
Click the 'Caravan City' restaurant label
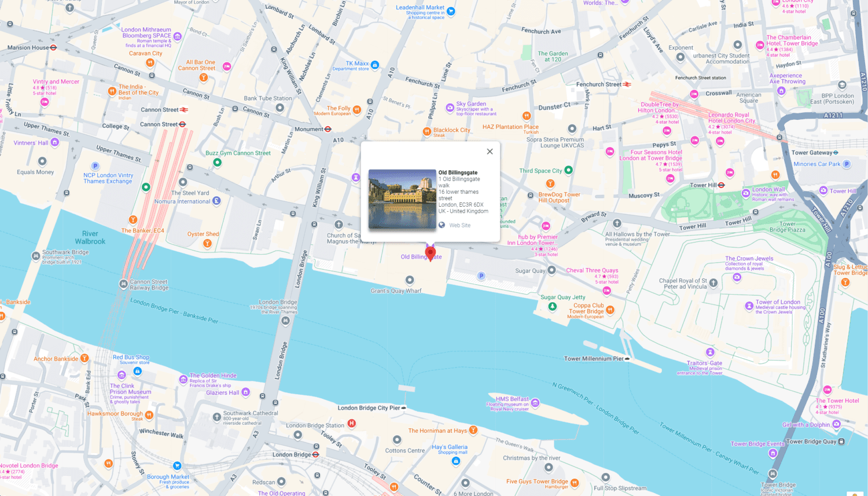click(146, 53)
